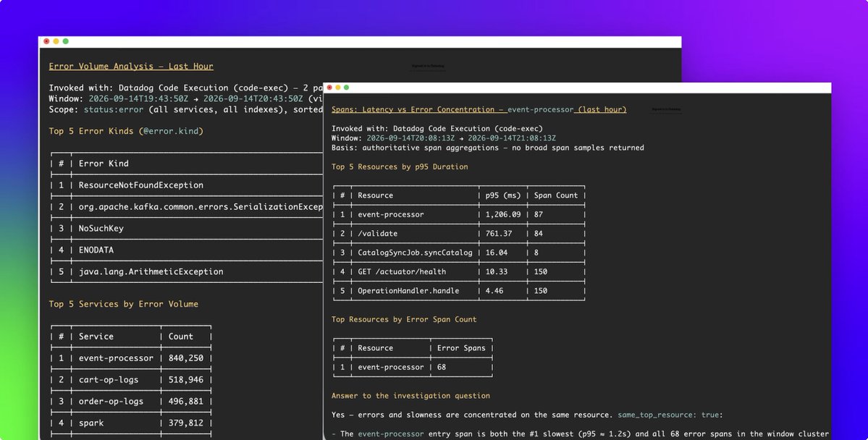Viewport: 868px width, 440px height.
Task: Click count value 840,250
Action: click(x=185, y=358)
